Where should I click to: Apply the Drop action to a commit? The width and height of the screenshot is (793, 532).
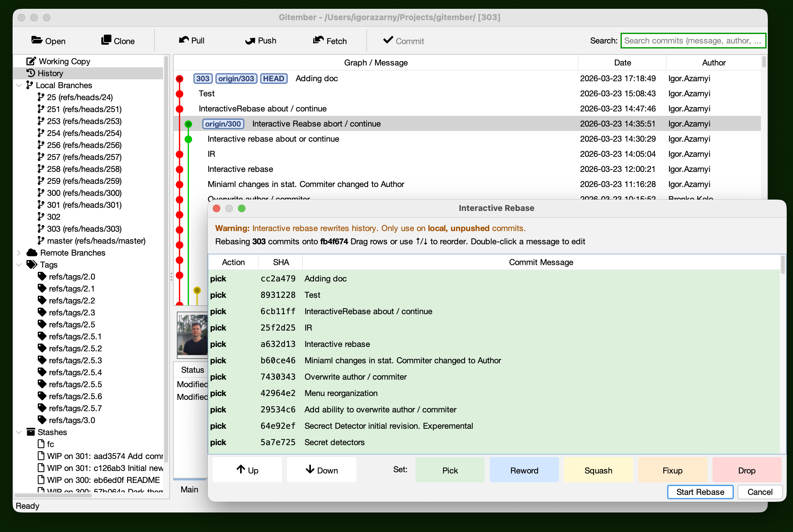click(747, 470)
